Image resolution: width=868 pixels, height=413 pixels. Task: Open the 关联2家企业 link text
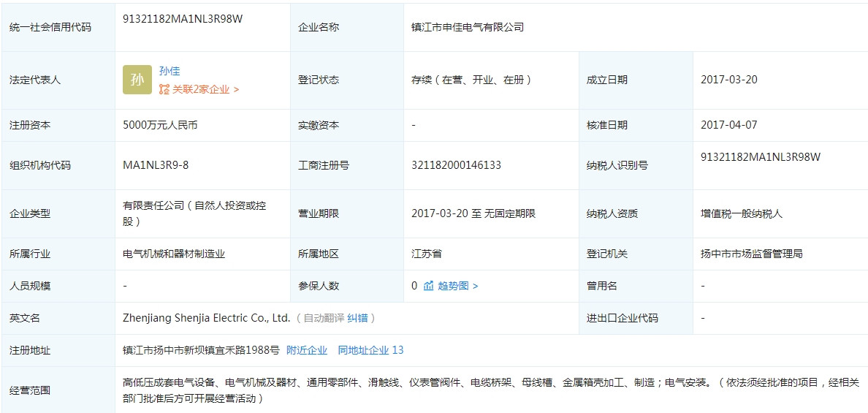201,89
